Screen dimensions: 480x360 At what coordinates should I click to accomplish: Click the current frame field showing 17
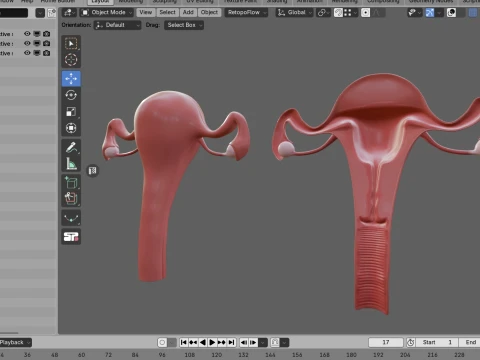point(386,342)
